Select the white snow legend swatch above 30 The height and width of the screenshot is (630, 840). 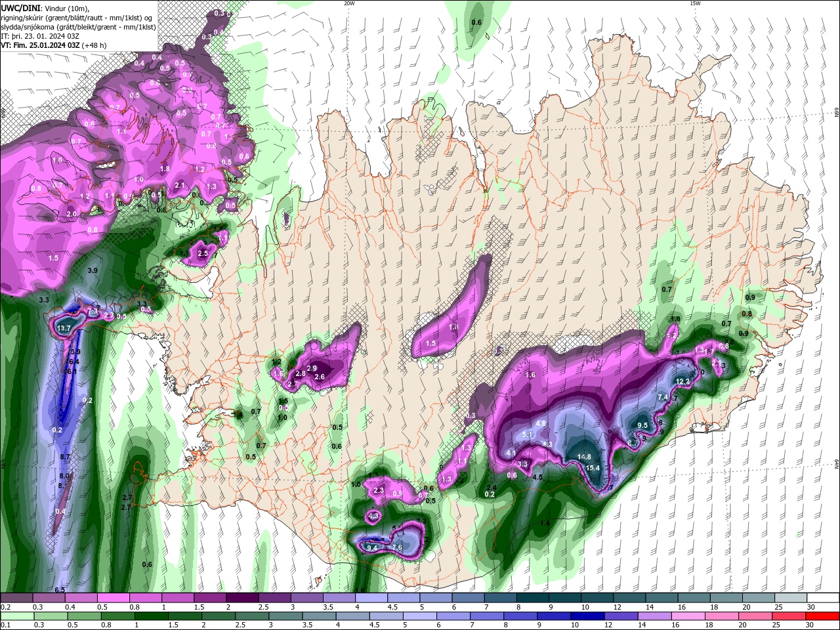coord(824,598)
